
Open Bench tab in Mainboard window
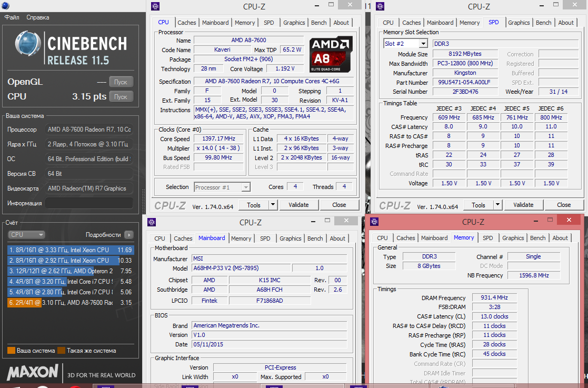[315, 238]
